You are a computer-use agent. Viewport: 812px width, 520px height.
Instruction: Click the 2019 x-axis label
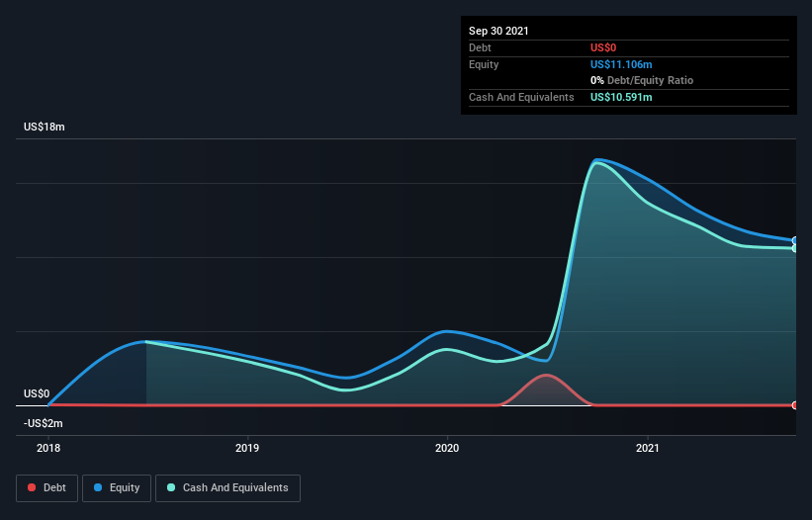click(247, 448)
